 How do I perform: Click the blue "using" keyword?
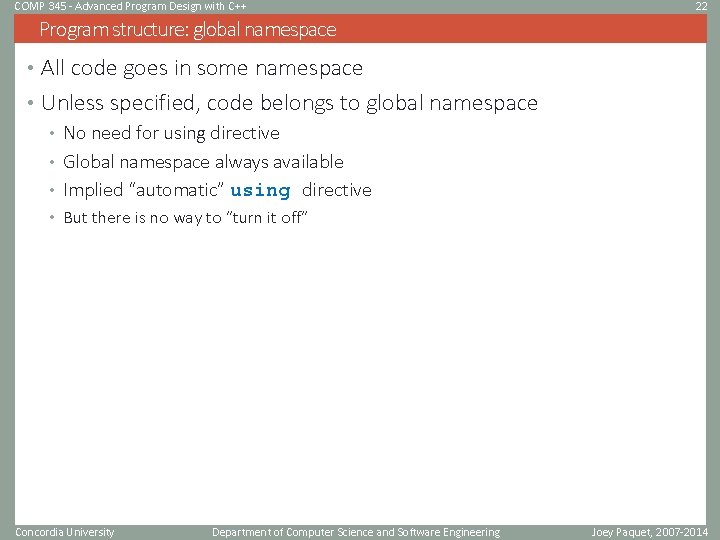click(260, 191)
